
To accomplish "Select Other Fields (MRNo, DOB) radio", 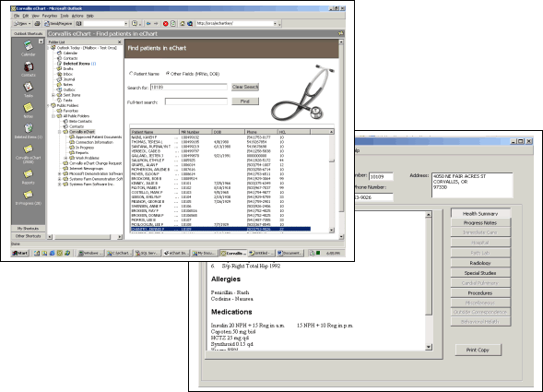I will 168,74.
